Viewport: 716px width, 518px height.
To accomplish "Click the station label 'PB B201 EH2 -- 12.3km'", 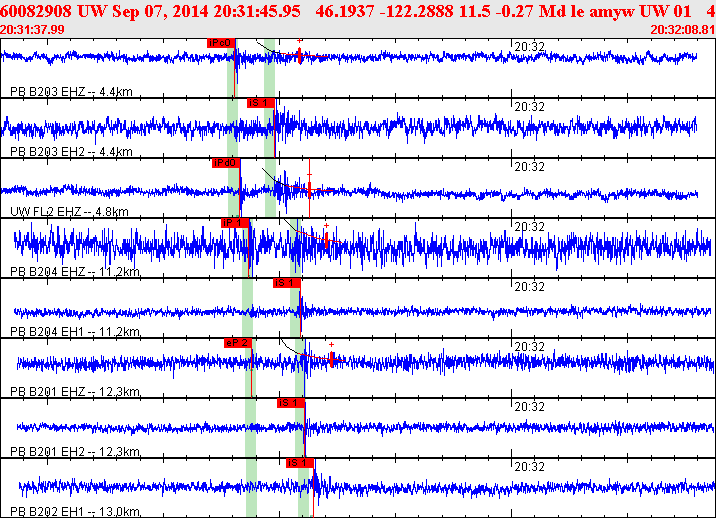I will coord(75,452).
